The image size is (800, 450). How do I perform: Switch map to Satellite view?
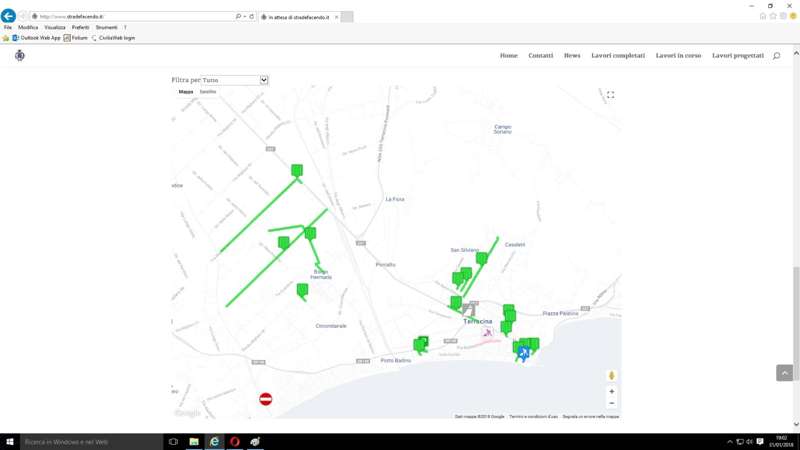tap(207, 92)
